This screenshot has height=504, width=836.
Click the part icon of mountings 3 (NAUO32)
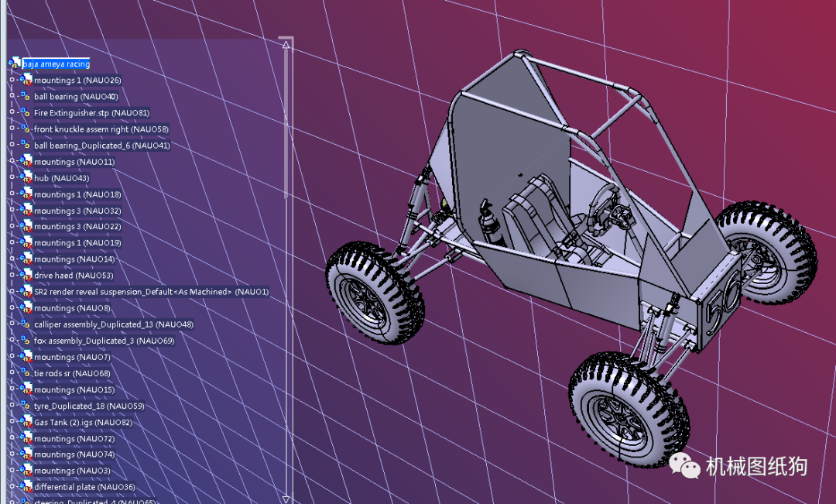tap(26, 211)
